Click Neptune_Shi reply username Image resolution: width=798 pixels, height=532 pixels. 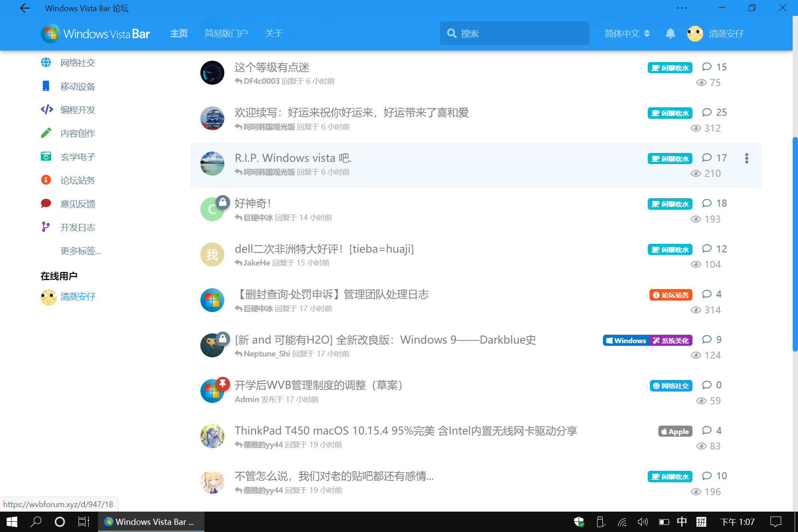(267, 354)
